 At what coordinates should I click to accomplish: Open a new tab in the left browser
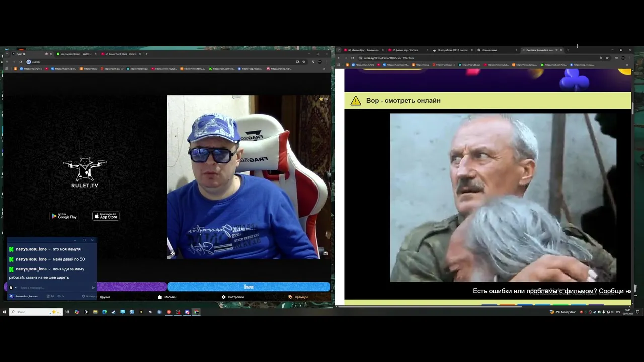coord(146,54)
